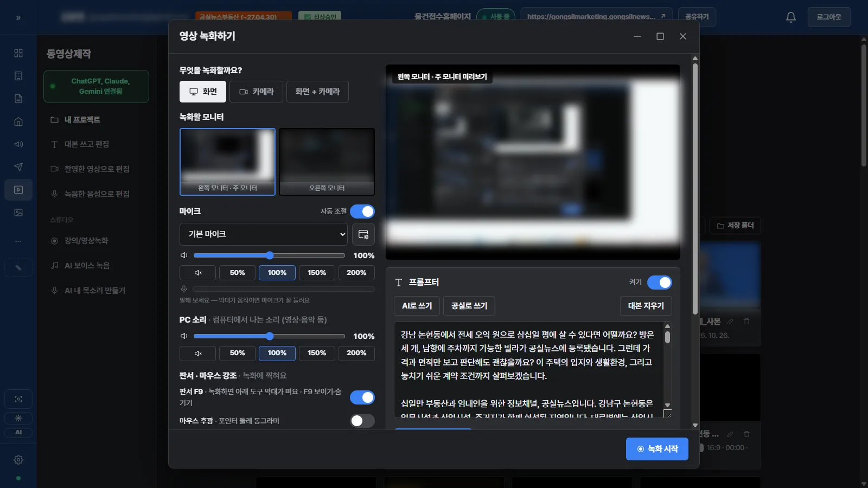
Task: Disable the 판서 F9 switch
Action: (362, 397)
